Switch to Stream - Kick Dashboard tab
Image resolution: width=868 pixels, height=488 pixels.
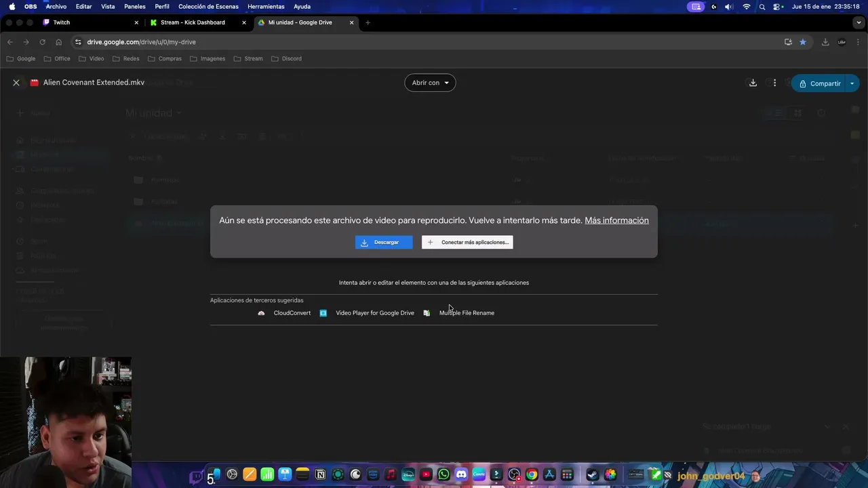[197, 22]
